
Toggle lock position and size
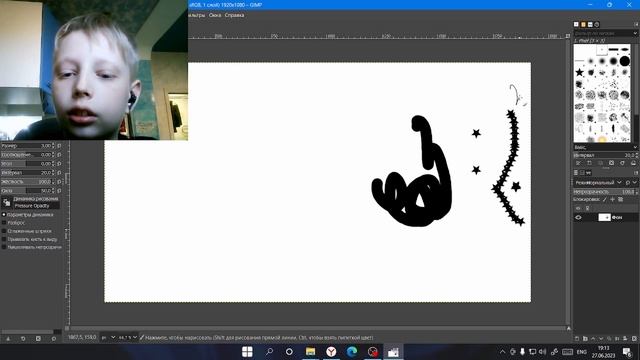612,200
